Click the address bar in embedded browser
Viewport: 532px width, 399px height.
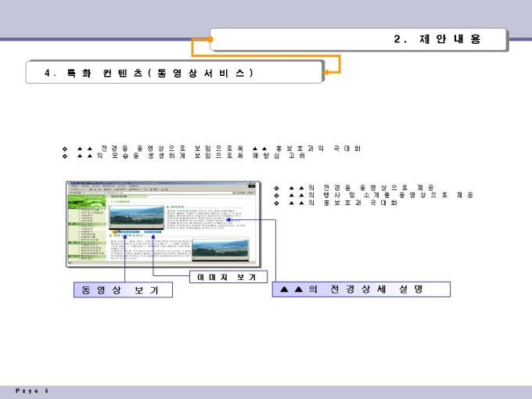[157, 192]
